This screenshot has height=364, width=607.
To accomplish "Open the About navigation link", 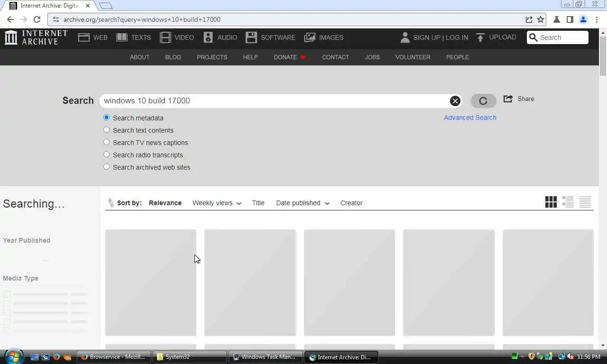I will [x=139, y=57].
